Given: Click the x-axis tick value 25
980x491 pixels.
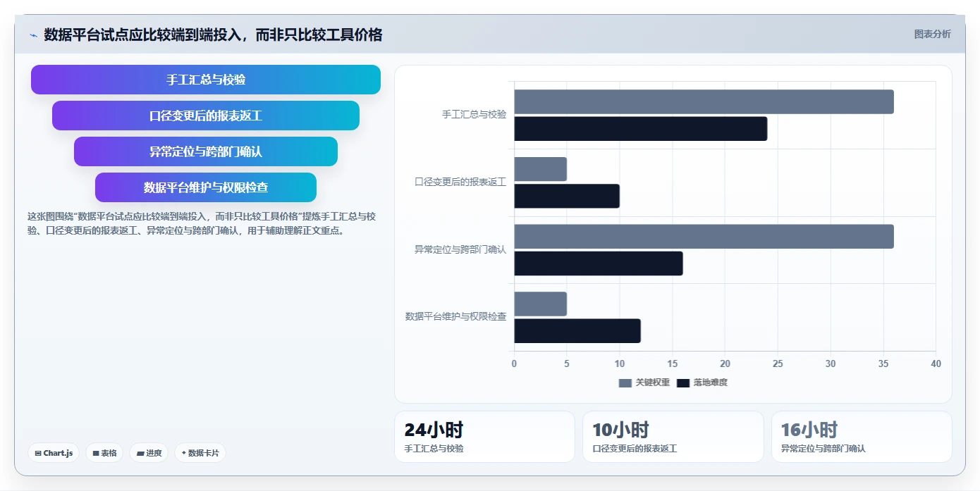Looking at the screenshot, I should coord(778,363).
